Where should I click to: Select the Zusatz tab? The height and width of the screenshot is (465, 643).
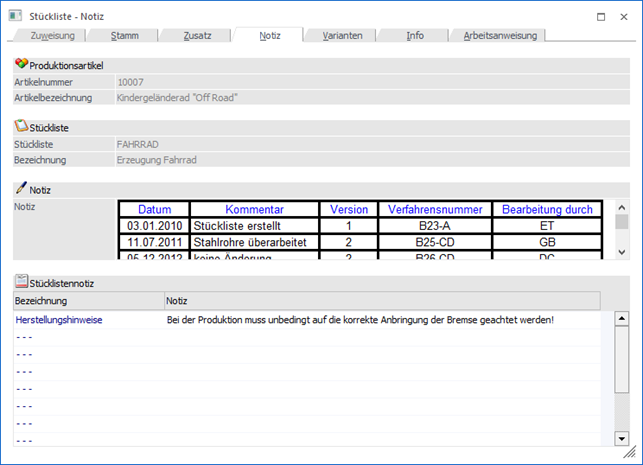(196, 35)
